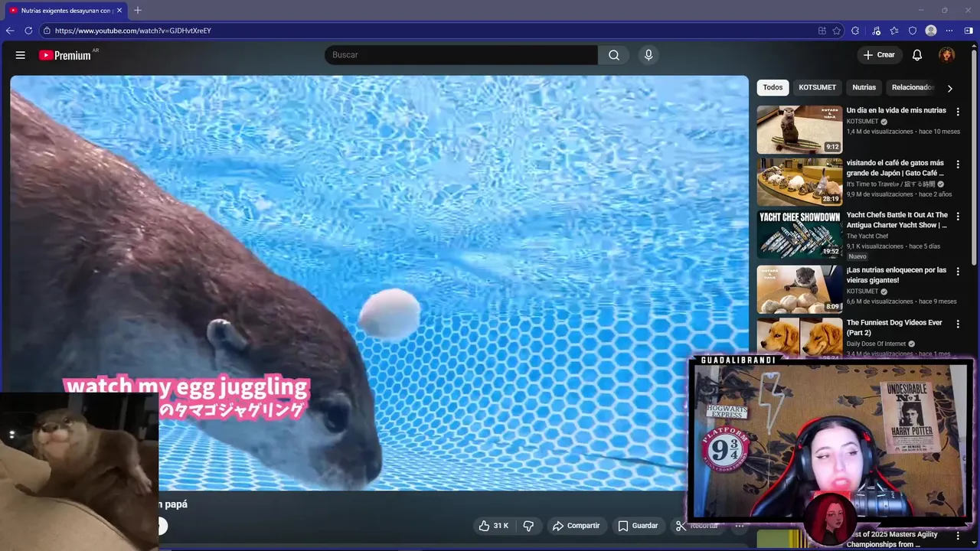The image size is (980, 551).
Task: Open Funniest Dog Videos thumbnail
Action: 799,338
